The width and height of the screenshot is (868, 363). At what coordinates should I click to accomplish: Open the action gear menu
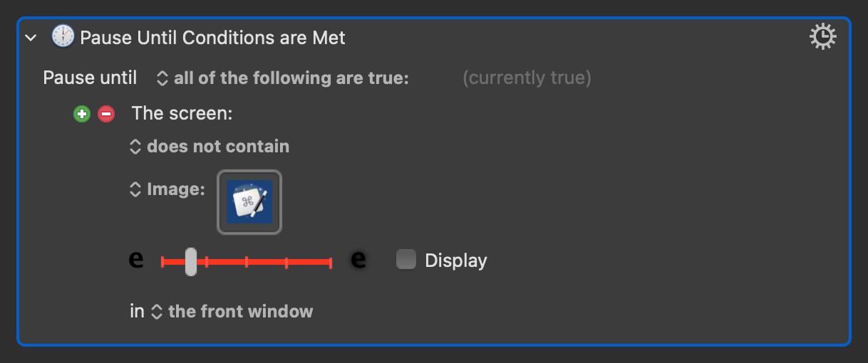(x=822, y=37)
